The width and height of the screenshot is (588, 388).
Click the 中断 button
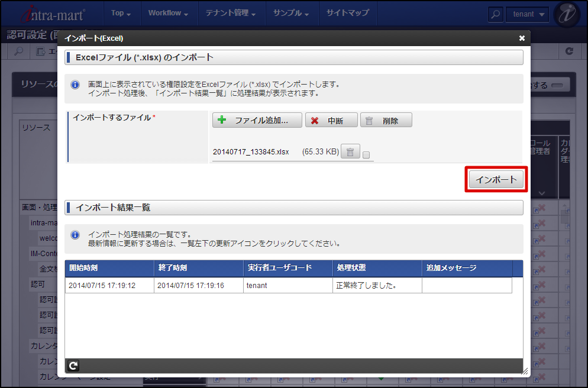331,119
